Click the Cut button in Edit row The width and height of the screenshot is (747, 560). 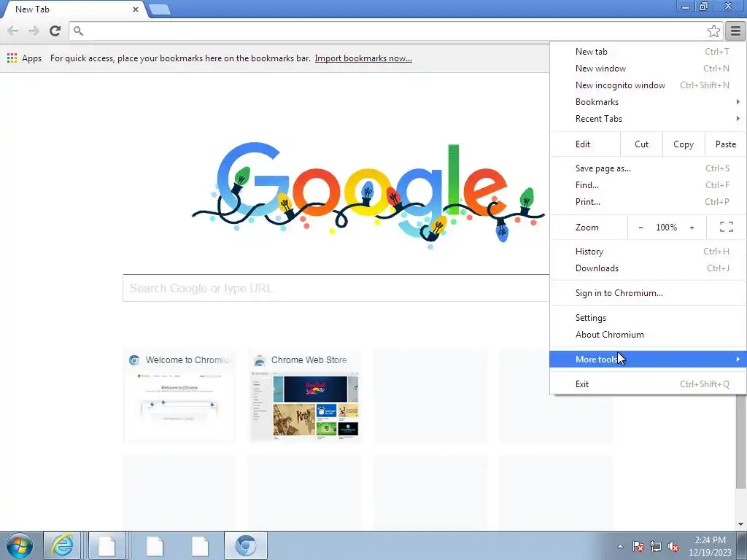coord(641,144)
